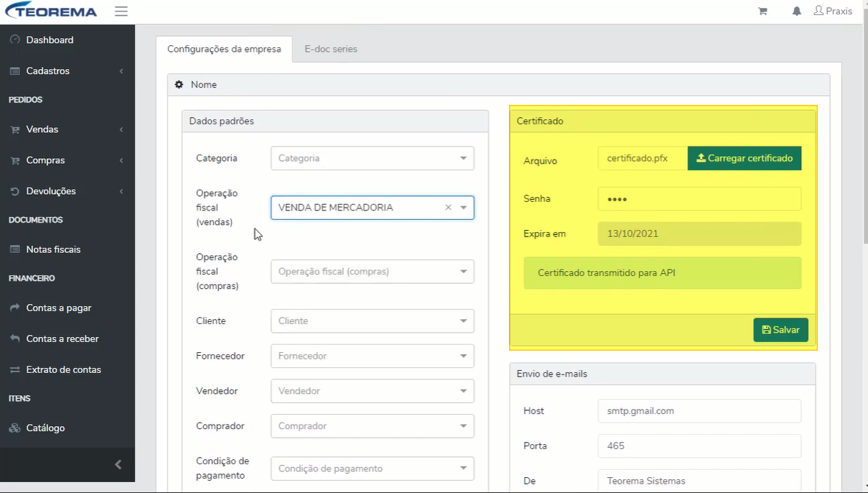Click the Devoluções history icon

14,191
